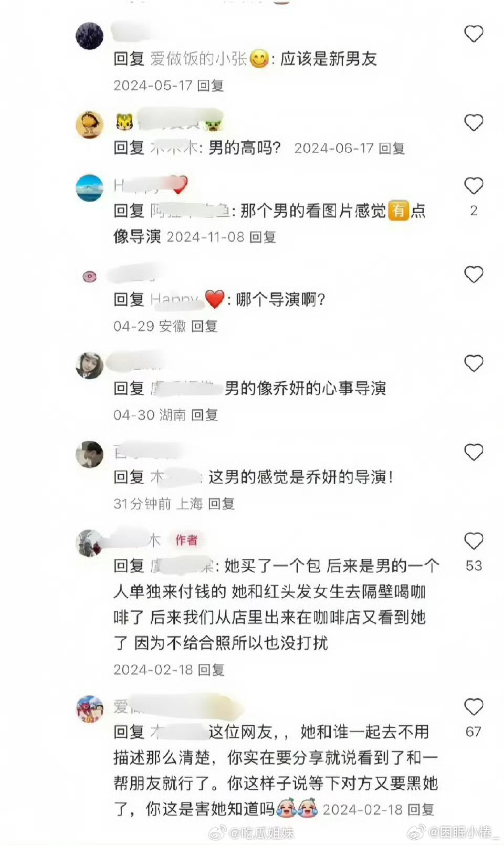The width and height of the screenshot is (504, 845).
Task: Like the comment with 2 likes
Action: (x=474, y=186)
